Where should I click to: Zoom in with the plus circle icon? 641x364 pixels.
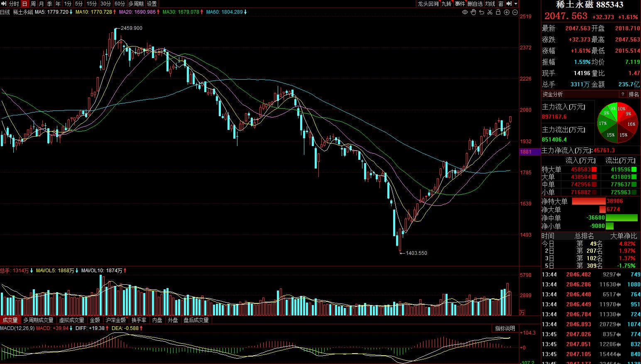tap(507, 12)
